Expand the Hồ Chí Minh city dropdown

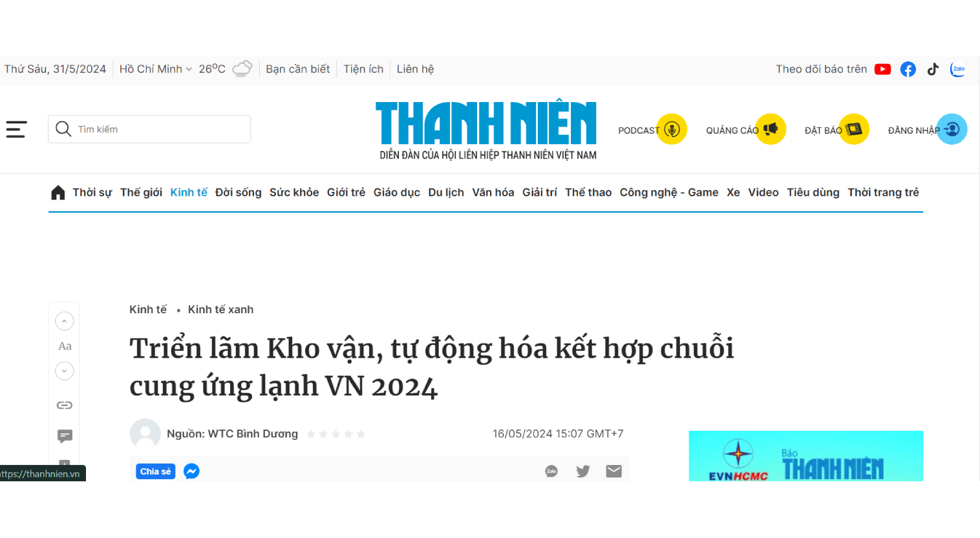coord(155,69)
